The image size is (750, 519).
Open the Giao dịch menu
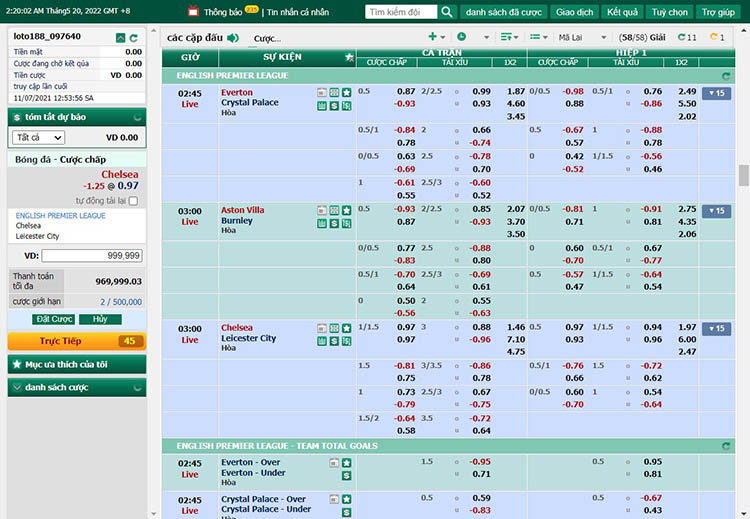click(x=575, y=12)
